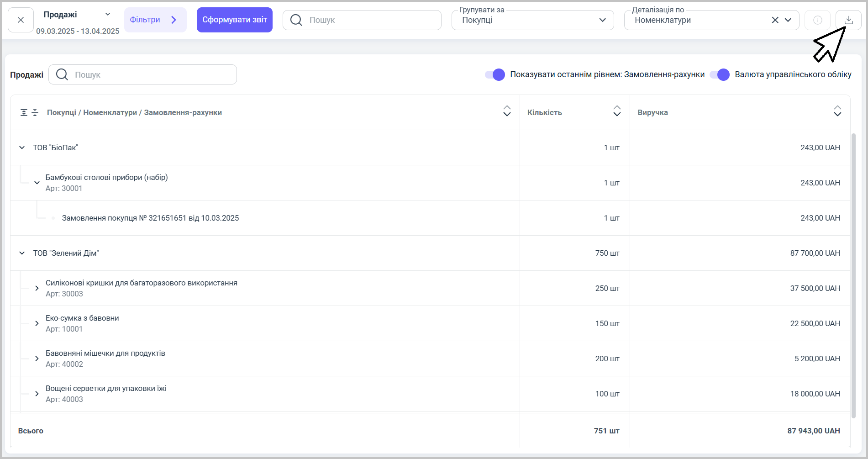Toggle Показувати останнім рівнем switch
The image size is (868, 459).
point(495,75)
